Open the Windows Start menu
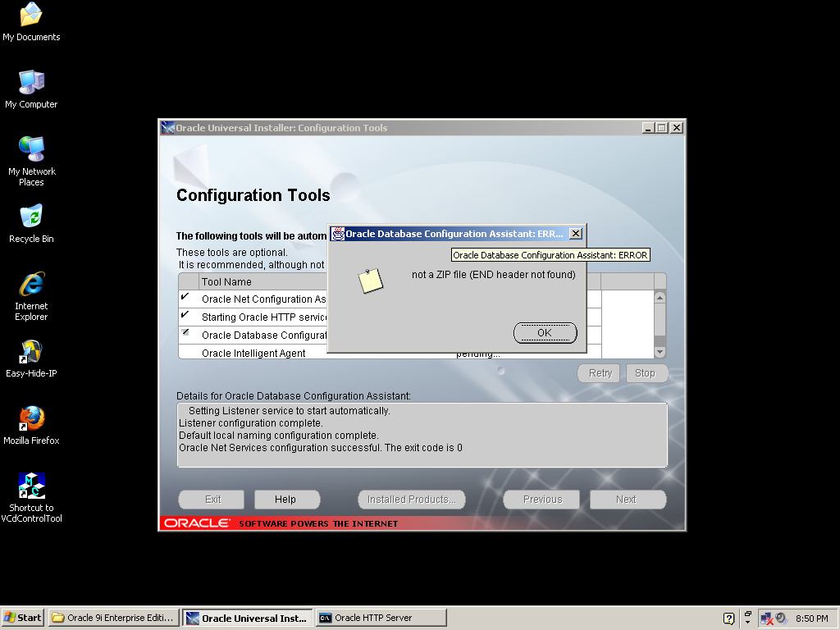Viewport: 840px width, 630px height. coord(23,618)
